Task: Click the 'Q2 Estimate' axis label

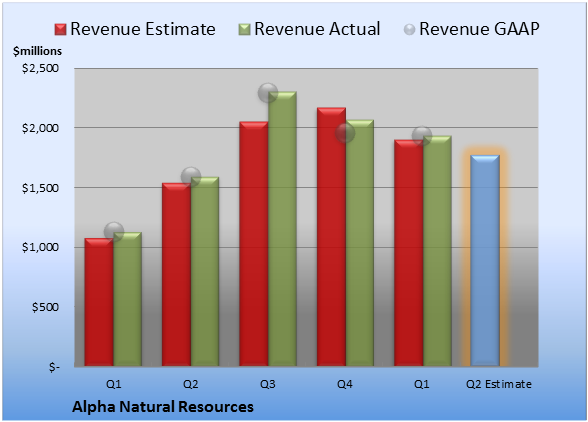Action: [x=499, y=384]
